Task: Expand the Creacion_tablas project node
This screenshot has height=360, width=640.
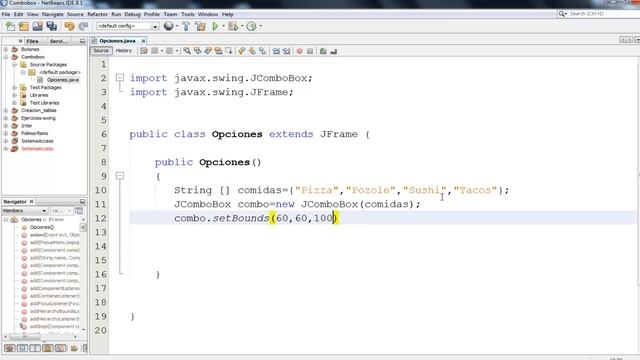Action: pyautogui.click(x=6, y=111)
